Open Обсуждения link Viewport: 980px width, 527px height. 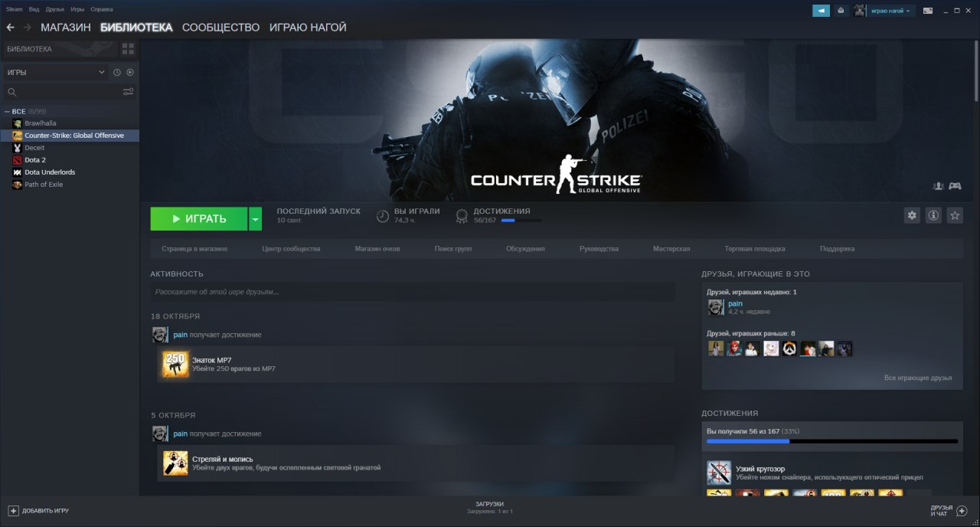coord(525,249)
